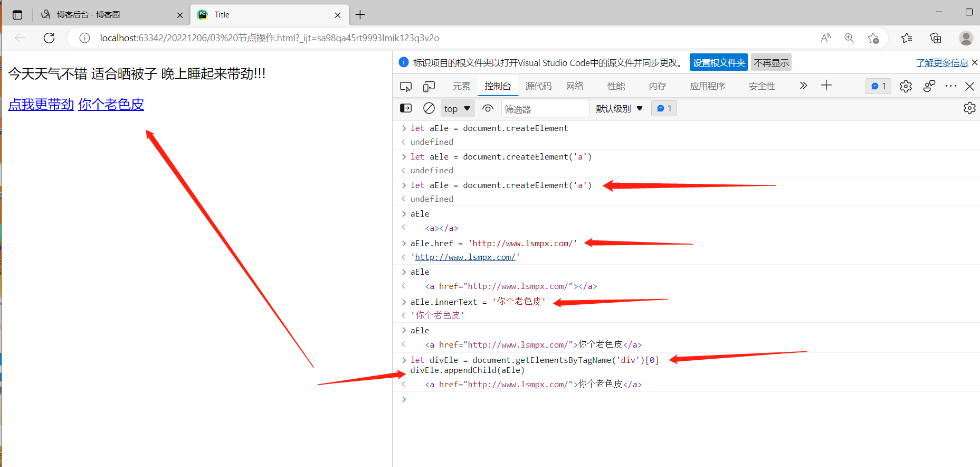The width and height of the screenshot is (980, 467).
Task: Open the quoted lsmpx.com link in console output
Action: 465,257
